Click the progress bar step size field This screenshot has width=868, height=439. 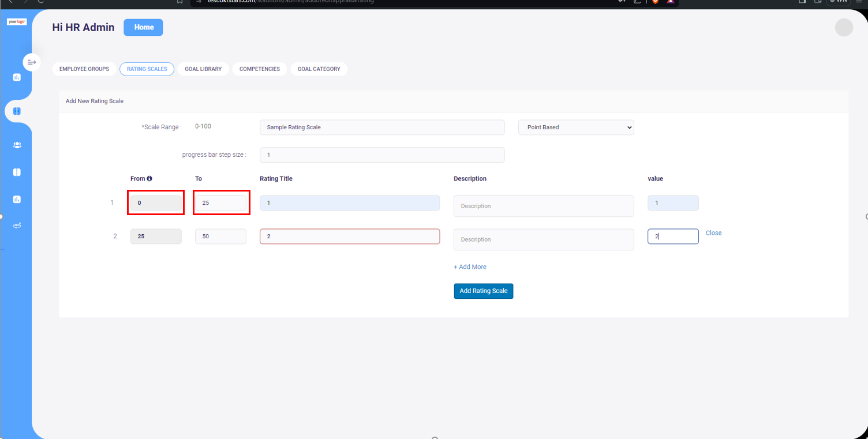[382, 155]
